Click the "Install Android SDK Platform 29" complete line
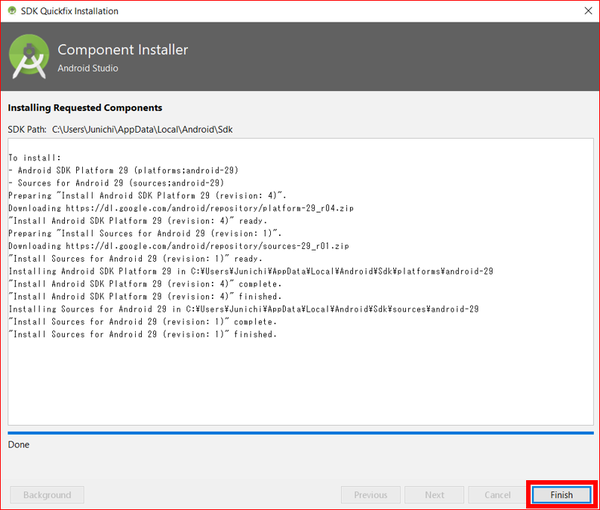Viewport: 600px width, 510px height. [x=145, y=284]
